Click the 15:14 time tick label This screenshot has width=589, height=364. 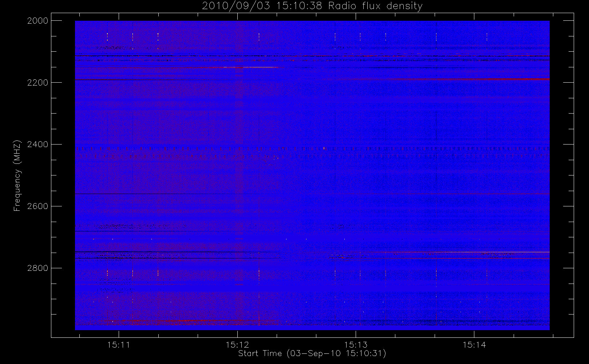coord(474,345)
